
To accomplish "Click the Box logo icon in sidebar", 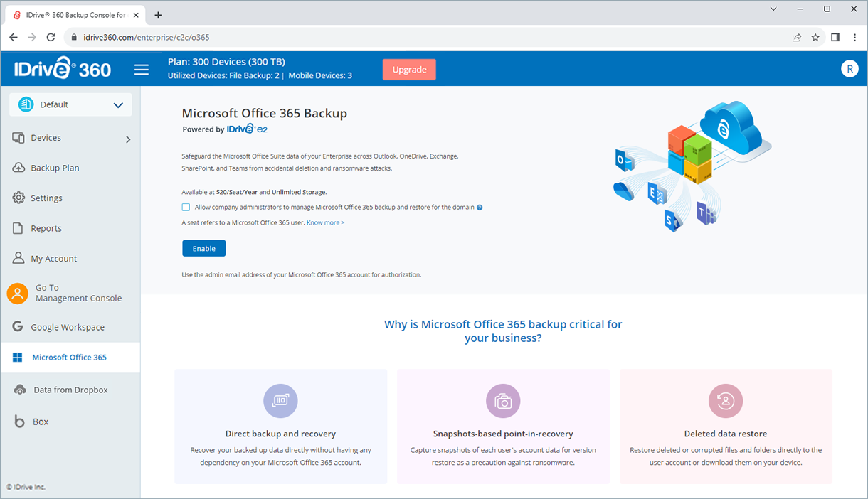I will [x=19, y=422].
